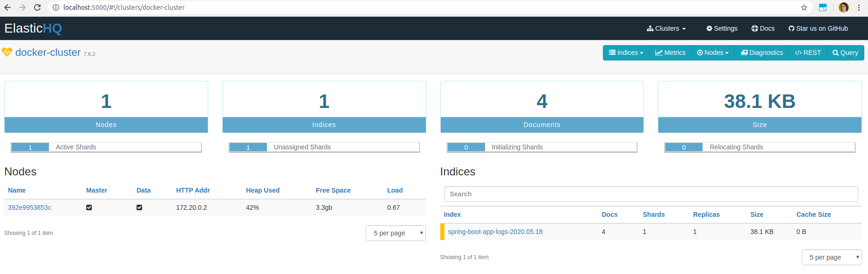
Task: Open the Query page
Action: [x=845, y=53]
